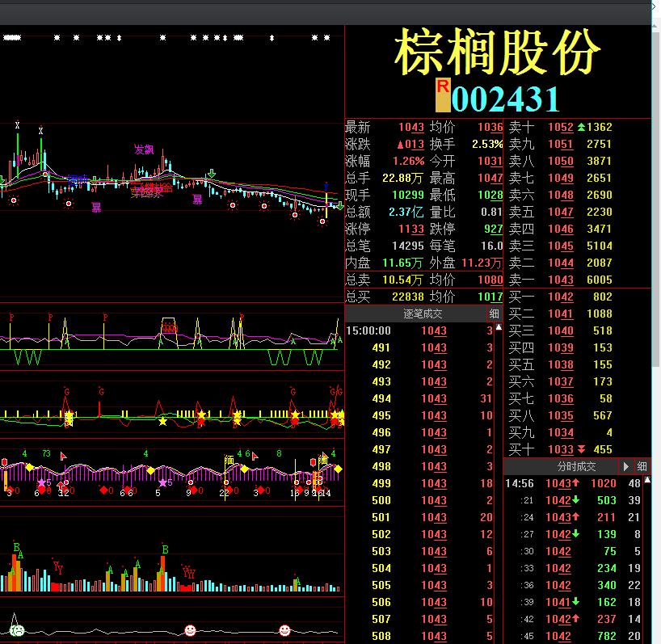Open the 分时成交 time-sales panel header
The image size is (661, 644).
[x=576, y=466]
